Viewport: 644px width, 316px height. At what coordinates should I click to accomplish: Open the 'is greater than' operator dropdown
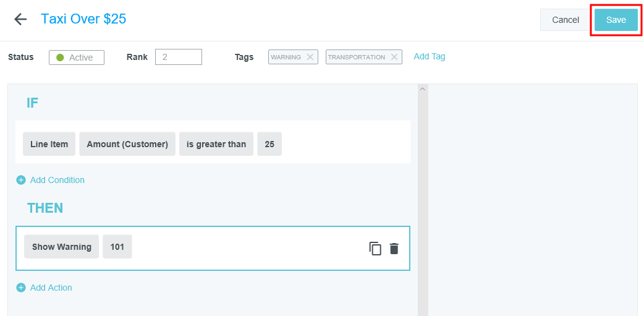[216, 144]
